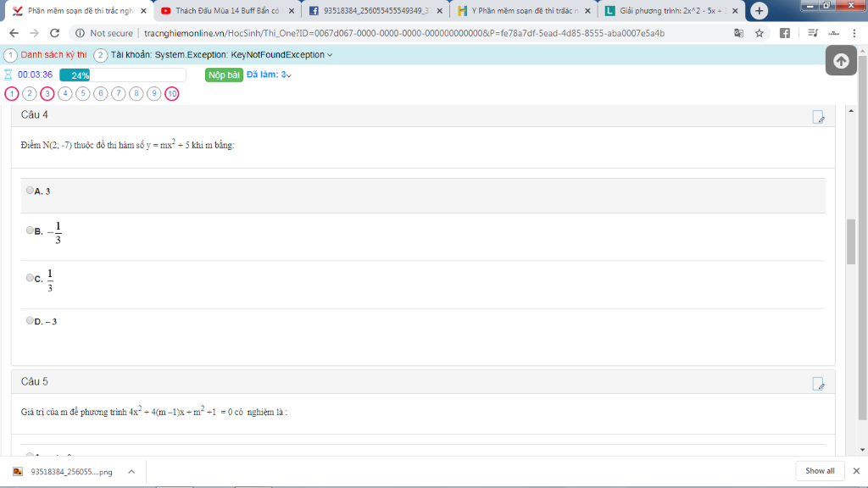Jump to question 2 circle

(30, 93)
